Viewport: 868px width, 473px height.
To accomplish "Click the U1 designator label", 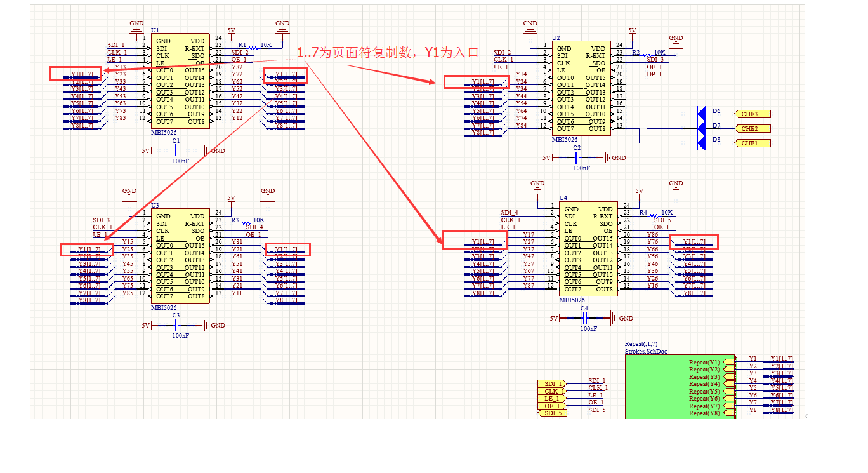I will coord(155,30).
